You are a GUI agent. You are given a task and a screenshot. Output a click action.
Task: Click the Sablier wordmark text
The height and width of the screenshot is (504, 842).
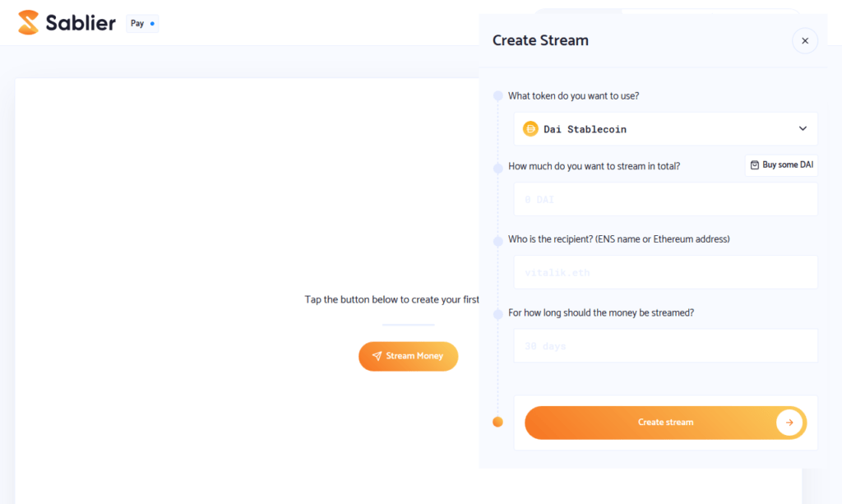81,23
